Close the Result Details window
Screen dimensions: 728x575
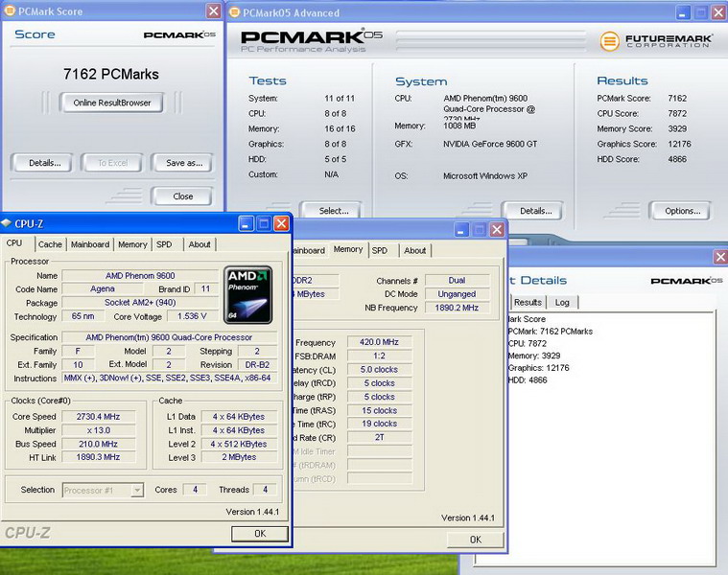pyautogui.click(x=720, y=257)
